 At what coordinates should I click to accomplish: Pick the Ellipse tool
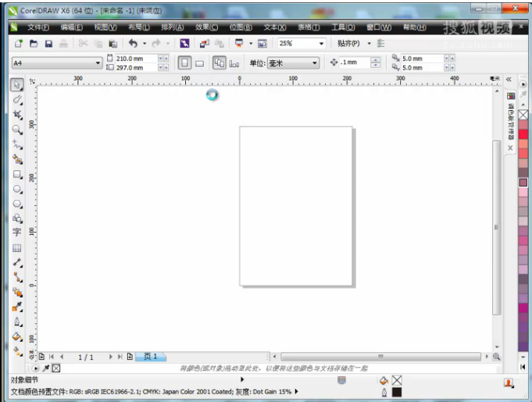point(17,189)
